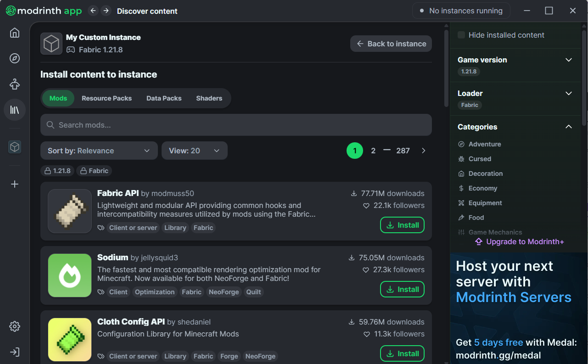Toggle Hide installed content checkbox
The width and height of the screenshot is (588, 364).
461,35
